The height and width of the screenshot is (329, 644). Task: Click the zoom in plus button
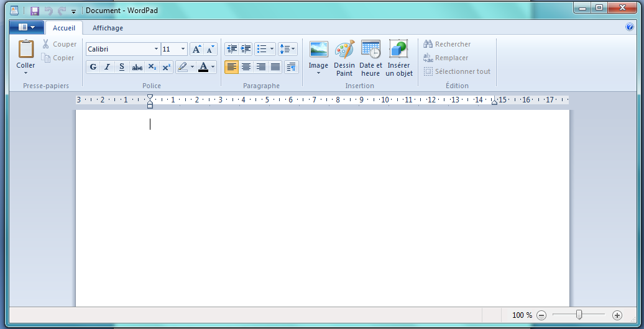[617, 315]
